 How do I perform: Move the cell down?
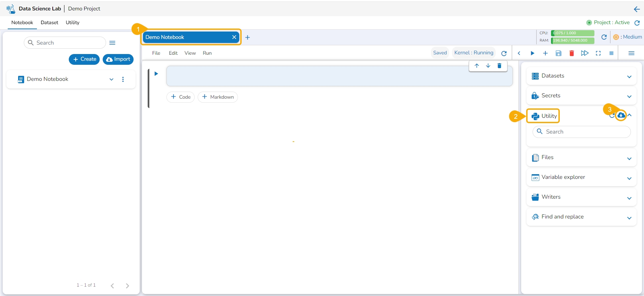click(x=488, y=66)
